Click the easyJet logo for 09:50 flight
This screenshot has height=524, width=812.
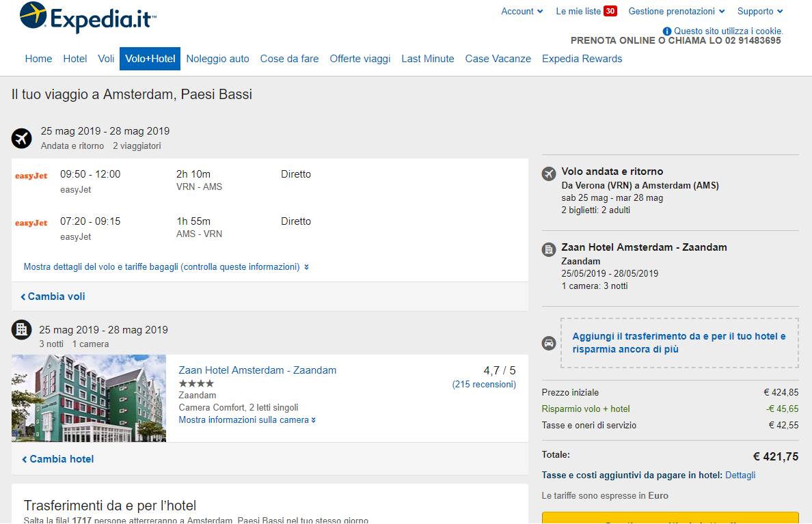click(31, 176)
